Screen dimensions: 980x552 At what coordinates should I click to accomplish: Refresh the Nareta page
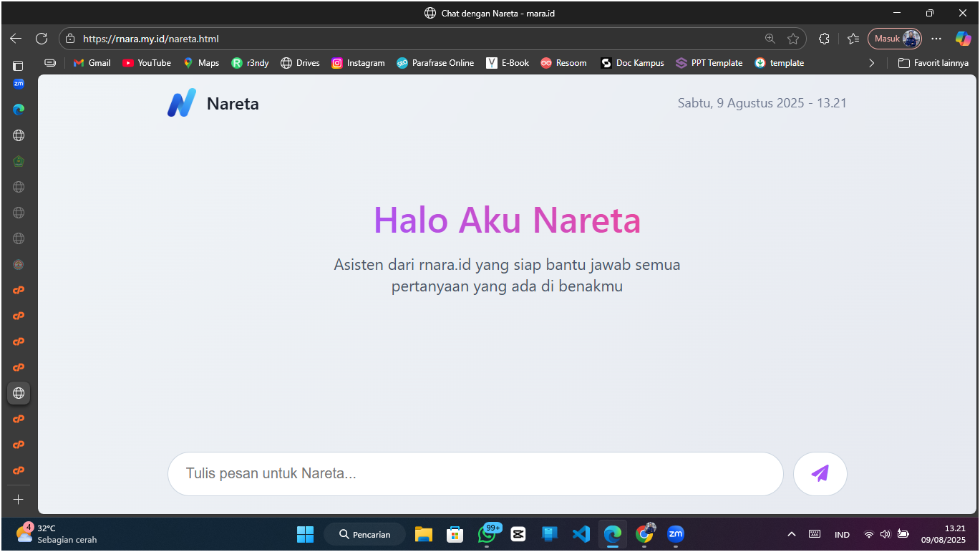click(42, 39)
